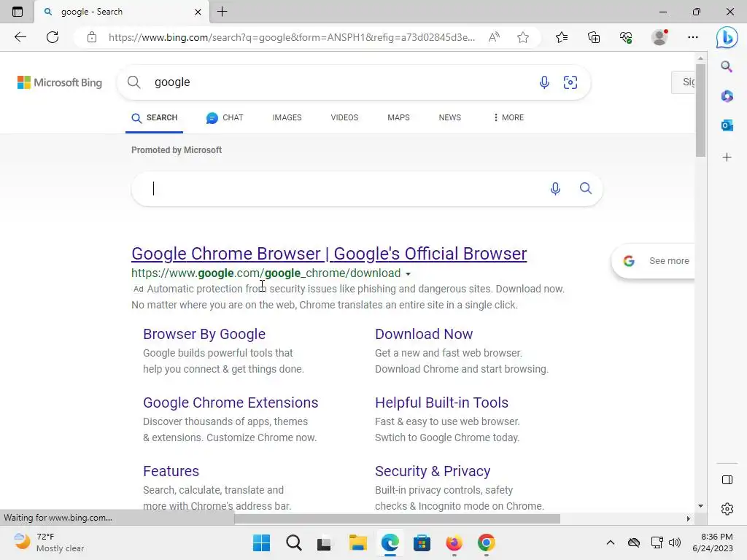The image size is (747, 560).
Task: Open the weather widget showing 72°F
Action: coord(49,542)
